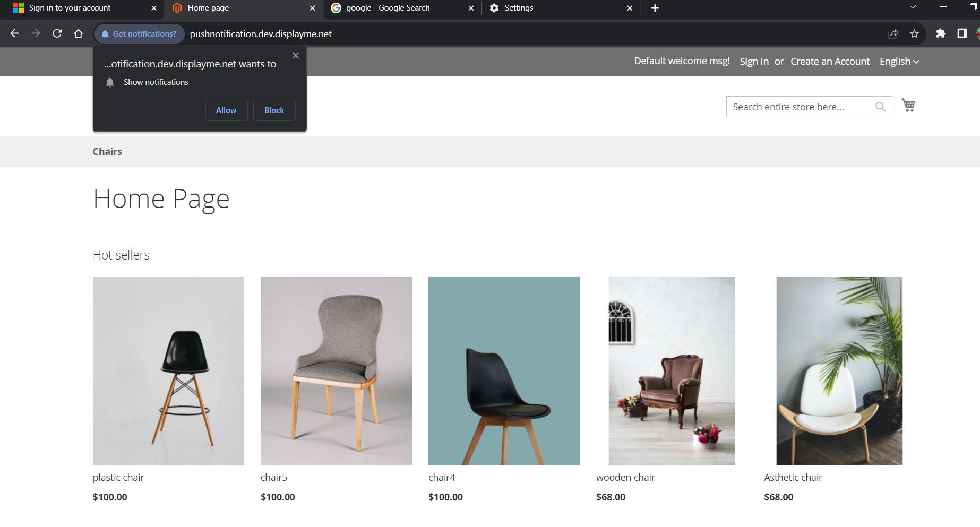Open the wooden chair product image

click(x=671, y=370)
